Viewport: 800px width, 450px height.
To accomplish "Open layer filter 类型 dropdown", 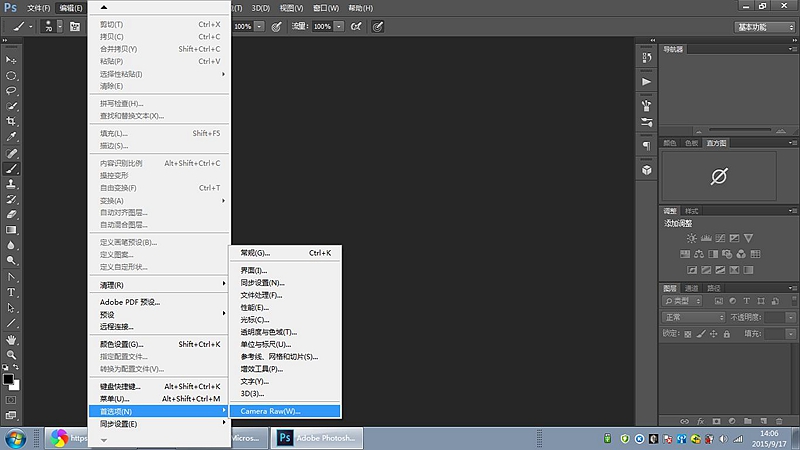I will 683,301.
